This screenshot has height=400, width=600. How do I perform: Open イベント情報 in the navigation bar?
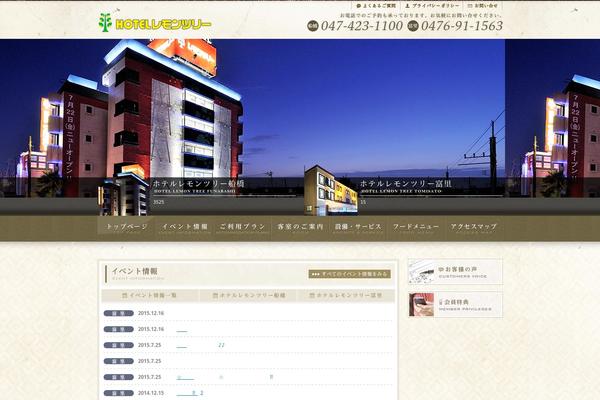(185, 228)
